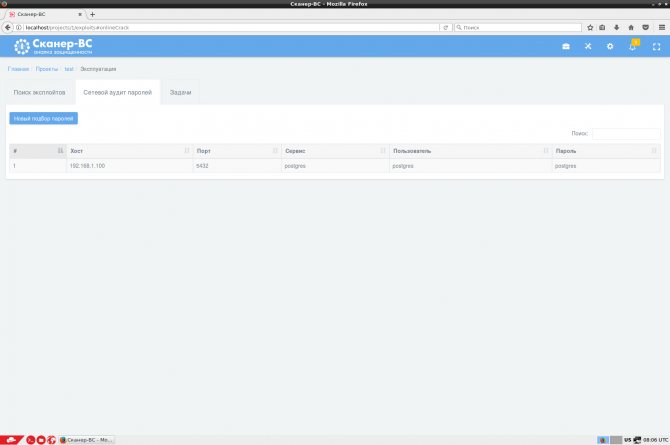Open file manager icon on taskbar
Screen dimensions: 670x445
[41, 440]
